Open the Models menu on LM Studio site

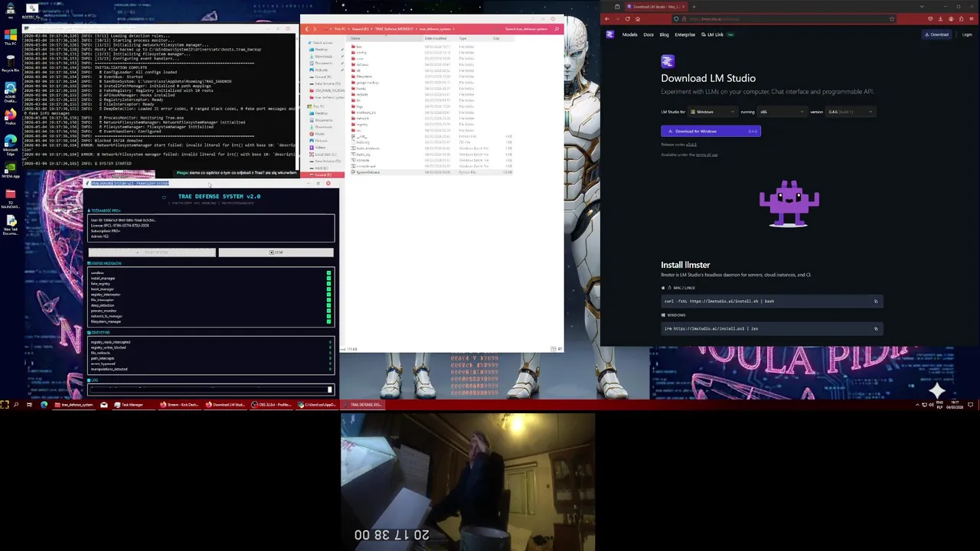click(629, 34)
